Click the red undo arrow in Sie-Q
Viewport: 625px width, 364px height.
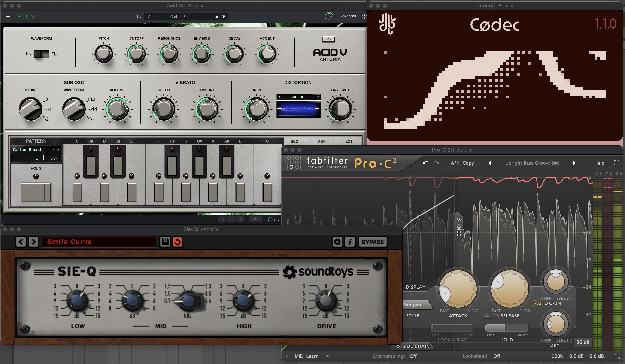click(178, 242)
